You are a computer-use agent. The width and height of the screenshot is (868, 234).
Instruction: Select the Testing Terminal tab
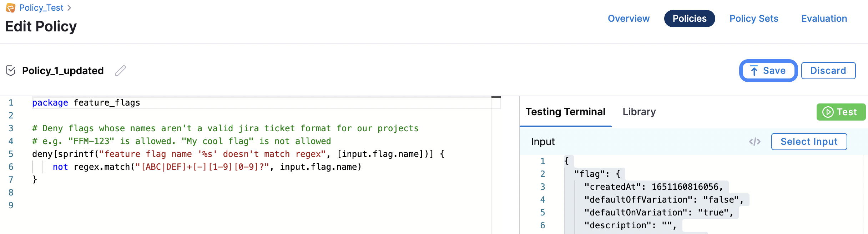click(565, 112)
